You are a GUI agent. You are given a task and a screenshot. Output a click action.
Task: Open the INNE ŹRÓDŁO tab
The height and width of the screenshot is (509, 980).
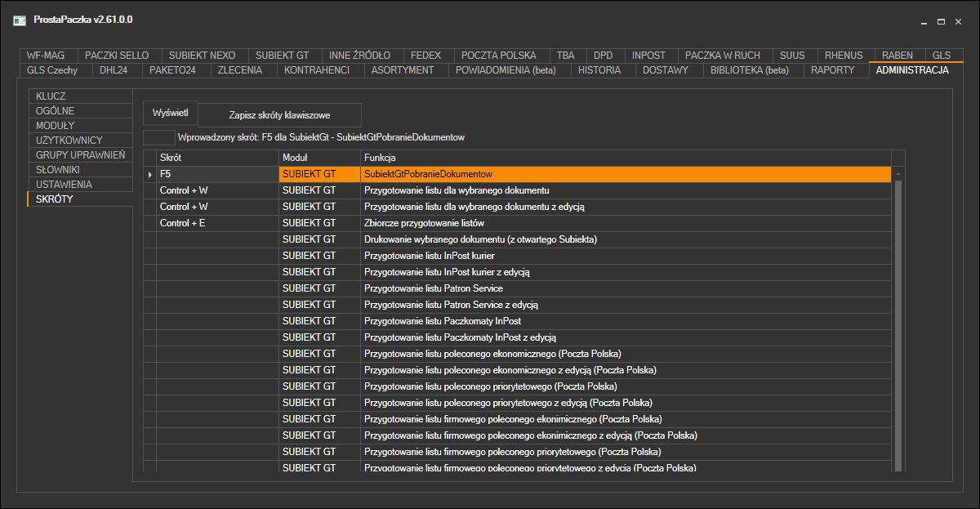click(x=359, y=56)
